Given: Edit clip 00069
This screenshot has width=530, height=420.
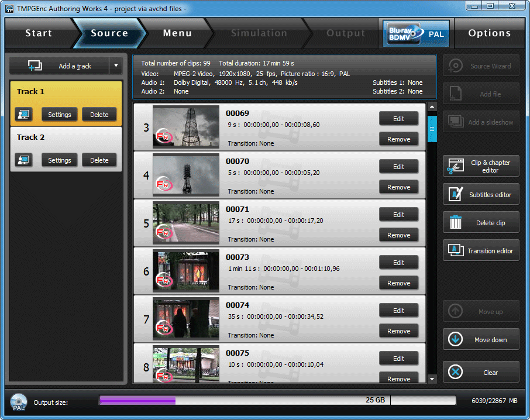Looking at the screenshot, I should coord(398,119).
